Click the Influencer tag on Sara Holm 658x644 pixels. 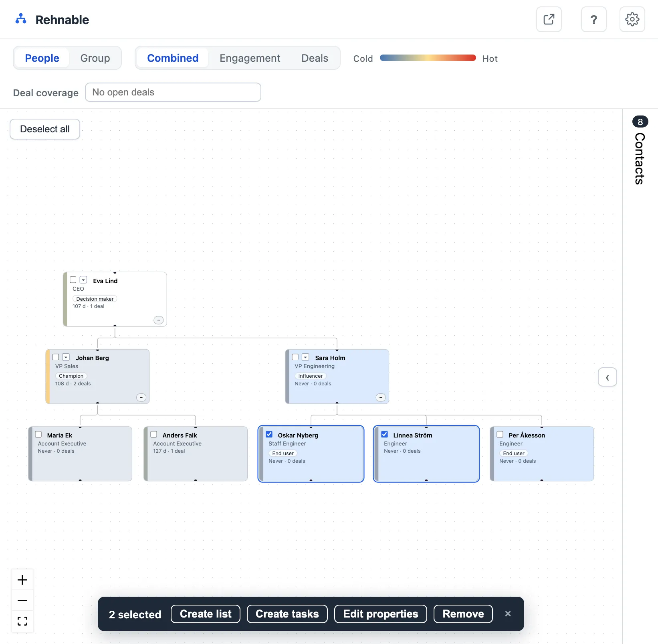click(311, 376)
